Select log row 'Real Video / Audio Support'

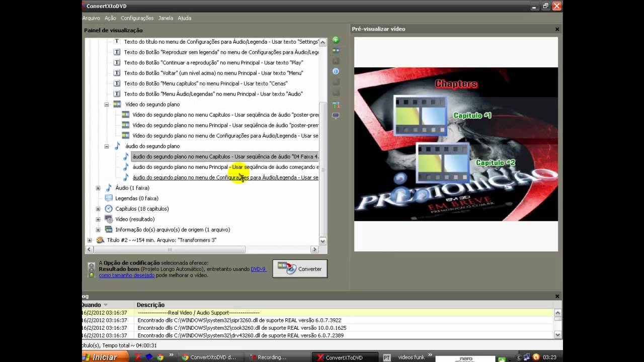pyautogui.click(x=317, y=313)
